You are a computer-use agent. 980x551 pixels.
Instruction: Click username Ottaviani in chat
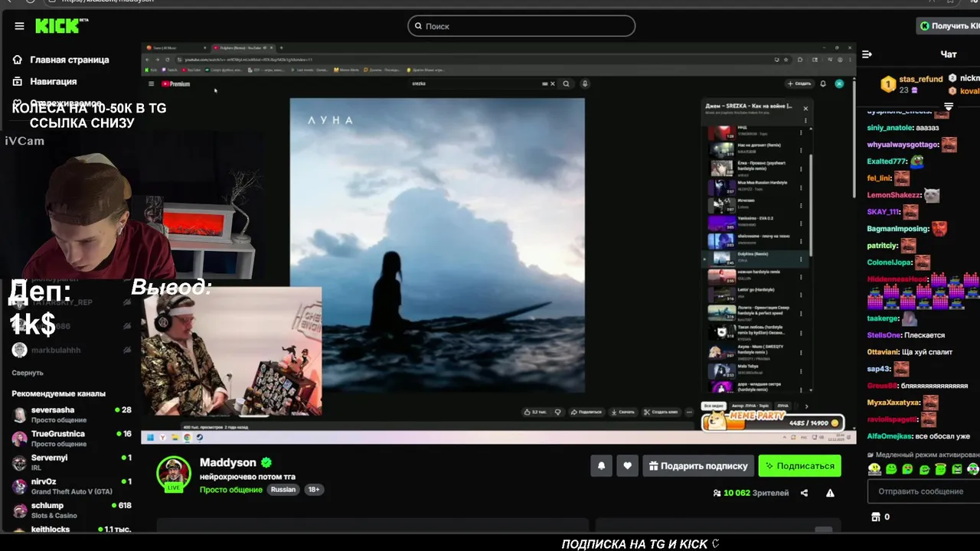click(x=883, y=352)
